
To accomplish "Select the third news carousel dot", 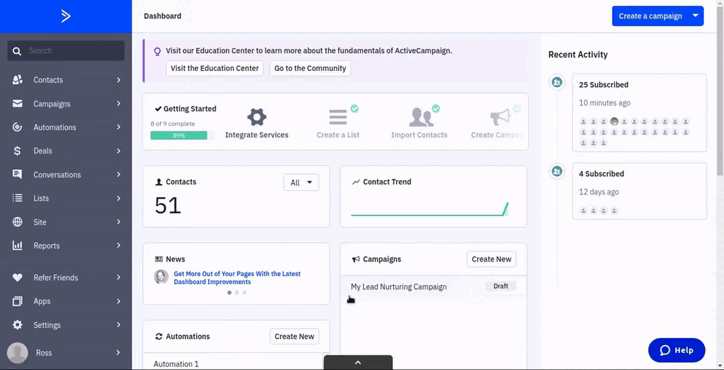I will tap(244, 292).
